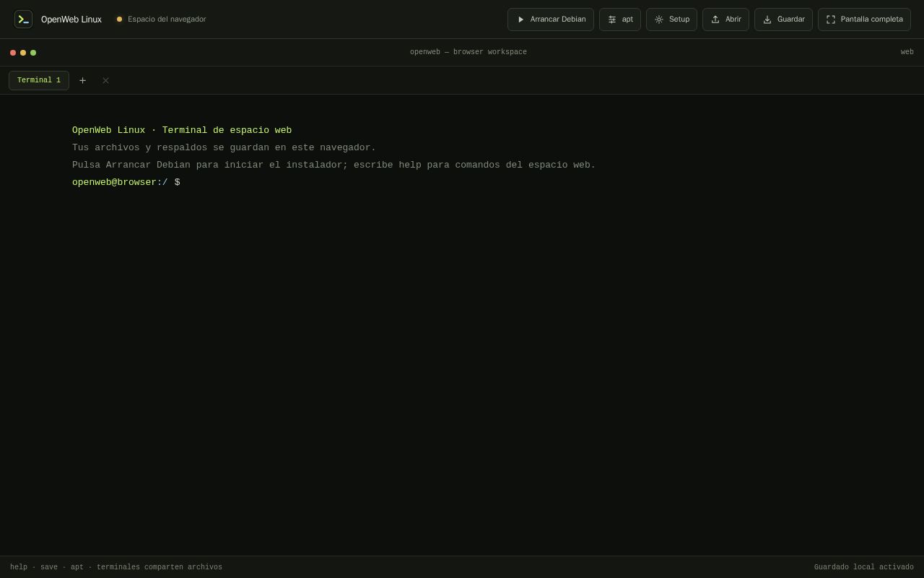This screenshot has height=578, width=924.
Task: Click the OpenWeb Linux terminal logo icon
Action: click(x=23, y=20)
